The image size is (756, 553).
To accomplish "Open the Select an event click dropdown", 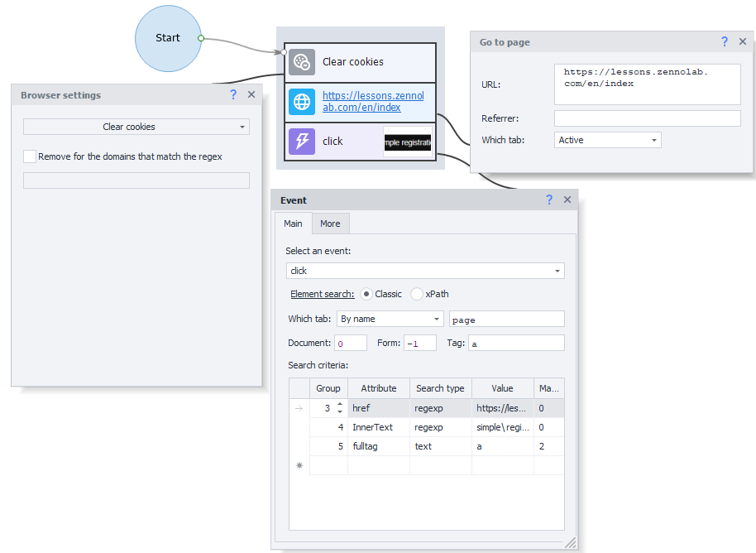I will tap(425, 271).
